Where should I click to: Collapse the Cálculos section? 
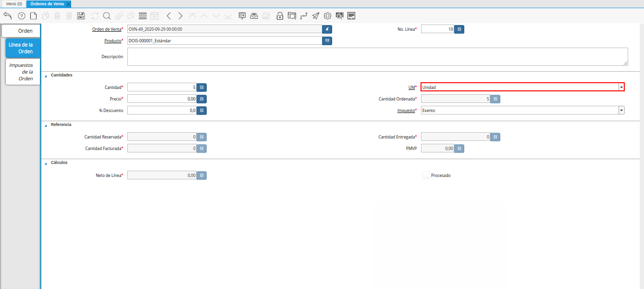pos(46,163)
